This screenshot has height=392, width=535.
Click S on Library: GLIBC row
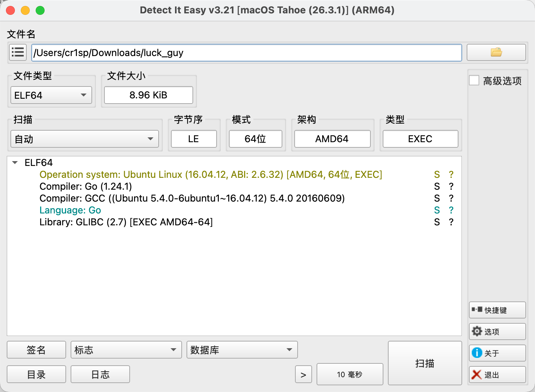coord(437,222)
